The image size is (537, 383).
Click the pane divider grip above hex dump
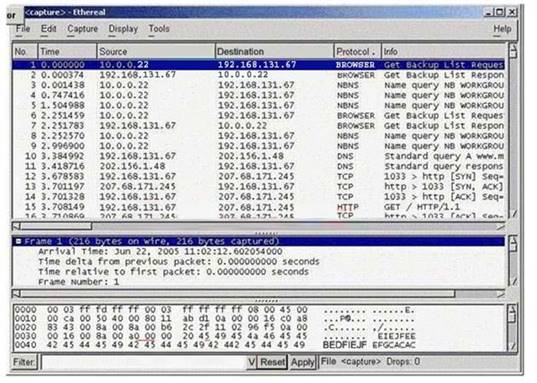point(267,301)
